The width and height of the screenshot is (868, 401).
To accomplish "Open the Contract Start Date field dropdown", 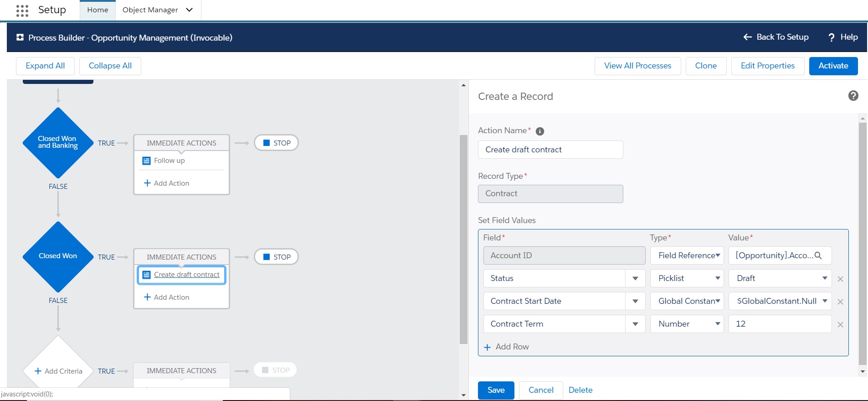I will coord(635,301).
